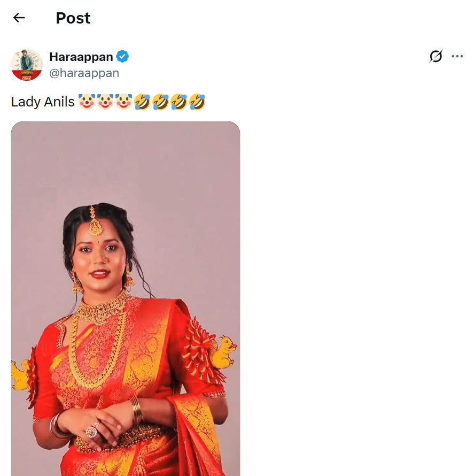This screenshot has height=476, width=475.
Task: Open the three-dot More options menu
Action: (457, 56)
